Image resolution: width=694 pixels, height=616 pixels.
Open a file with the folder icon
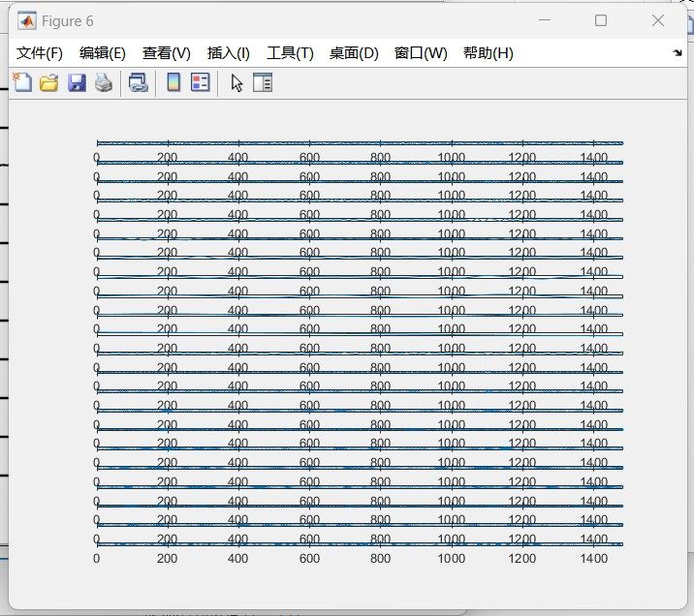click(x=49, y=82)
